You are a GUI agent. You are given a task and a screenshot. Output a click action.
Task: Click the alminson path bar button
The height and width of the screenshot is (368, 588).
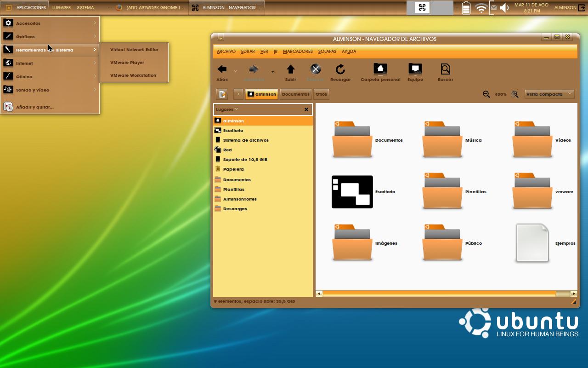pyautogui.click(x=262, y=94)
